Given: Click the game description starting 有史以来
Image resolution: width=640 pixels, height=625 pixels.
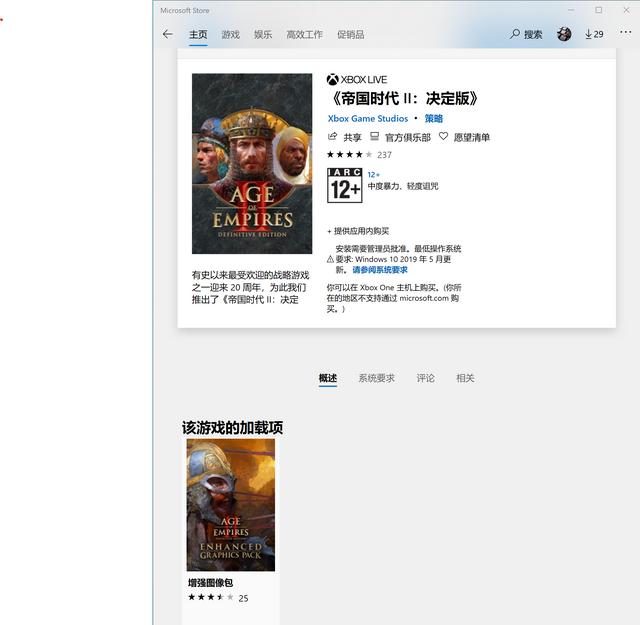Looking at the screenshot, I should point(251,287).
